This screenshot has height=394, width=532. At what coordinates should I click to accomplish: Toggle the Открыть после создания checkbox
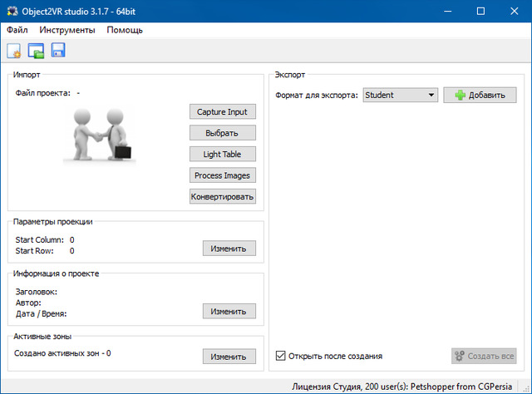click(280, 356)
